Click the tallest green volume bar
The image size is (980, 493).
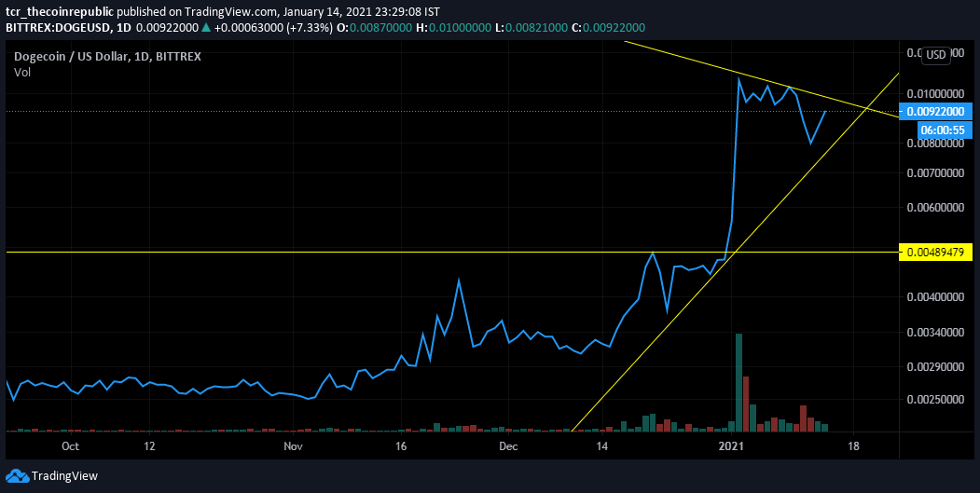[738, 382]
